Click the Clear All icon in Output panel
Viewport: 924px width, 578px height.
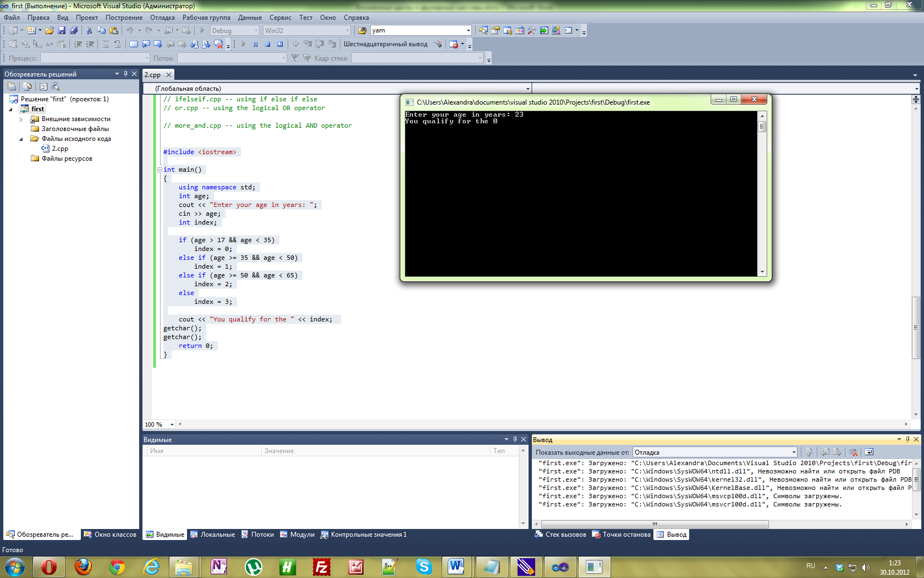click(854, 452)
